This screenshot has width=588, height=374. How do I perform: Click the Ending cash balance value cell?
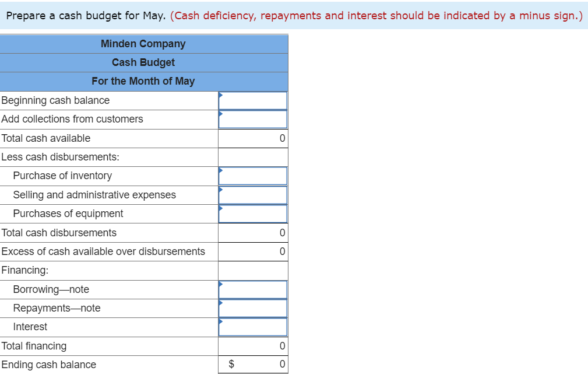click(x=253, y=364)
